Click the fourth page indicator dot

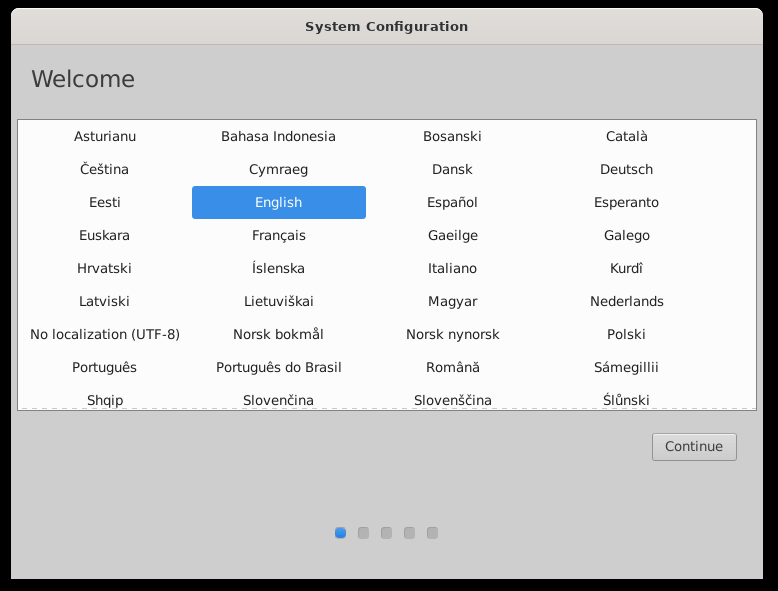click(x=409, y=533)
